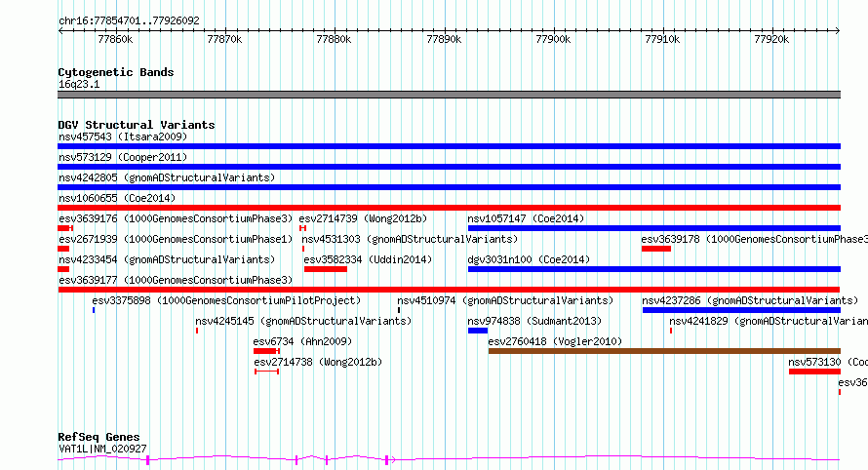The height and width of the screenshot is (470, 868).
Task: Click the Cytogenetic Bands track heading
Action: 116,72
